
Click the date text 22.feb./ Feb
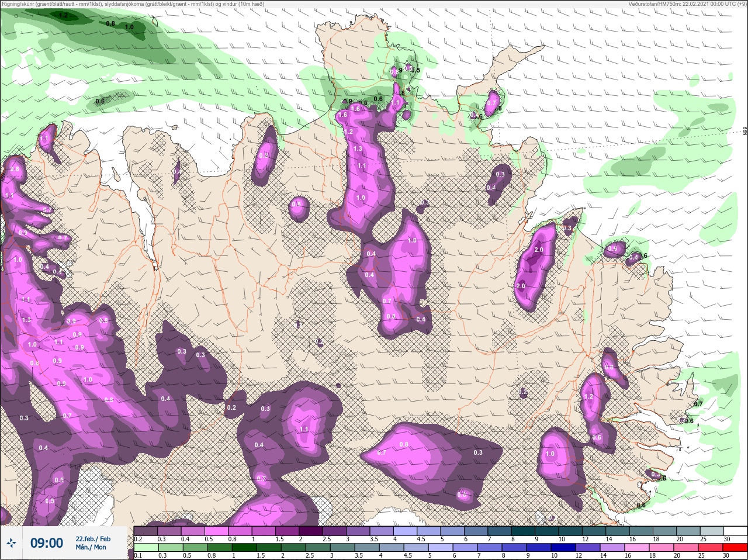coord(93,538)
